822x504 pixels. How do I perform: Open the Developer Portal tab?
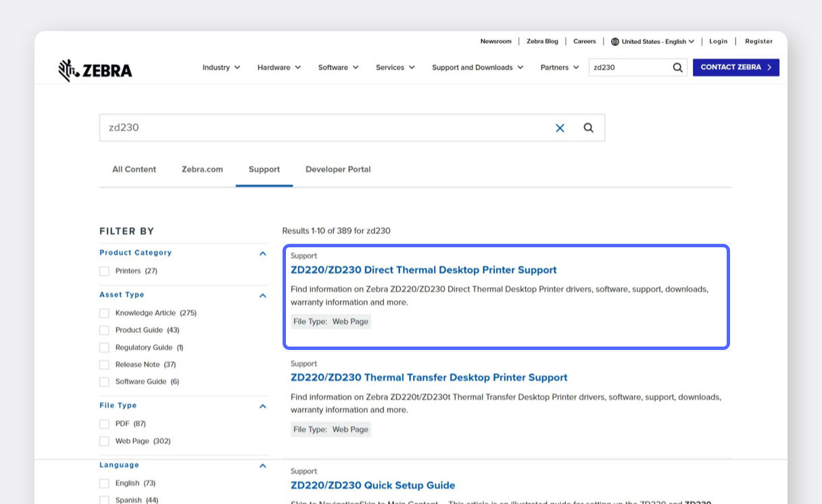coord(338,170)
